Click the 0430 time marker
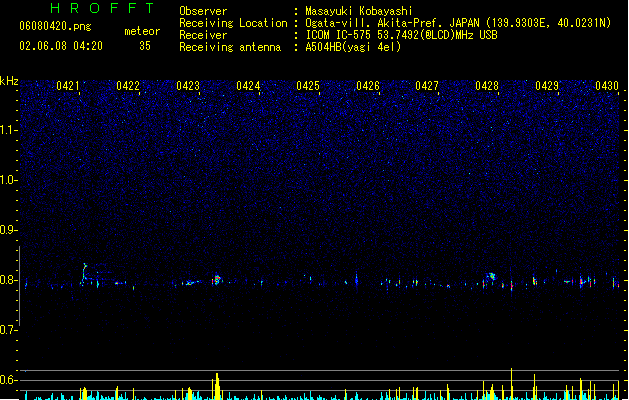Image resolution: width=629 pixels, height=400 pixels. 607,86
